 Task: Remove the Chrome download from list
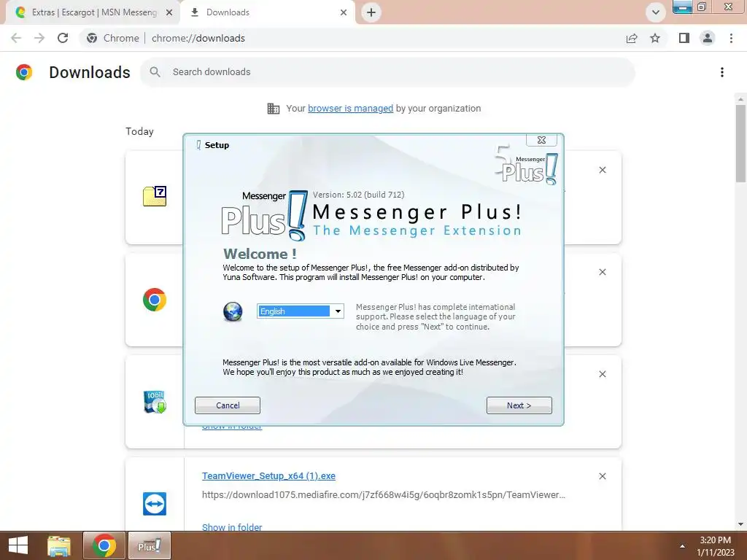pos(602,272)
